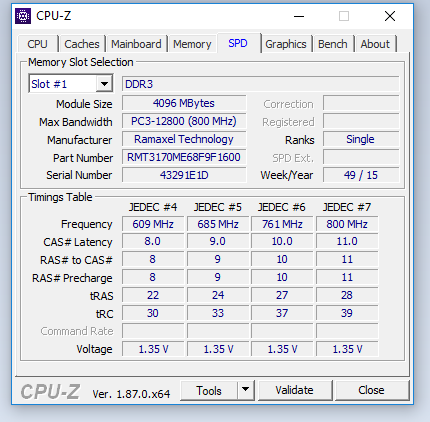Click the CAS# Latency 10.0 cell
This screenshot has width=430, height=422.
click(282, 241)
